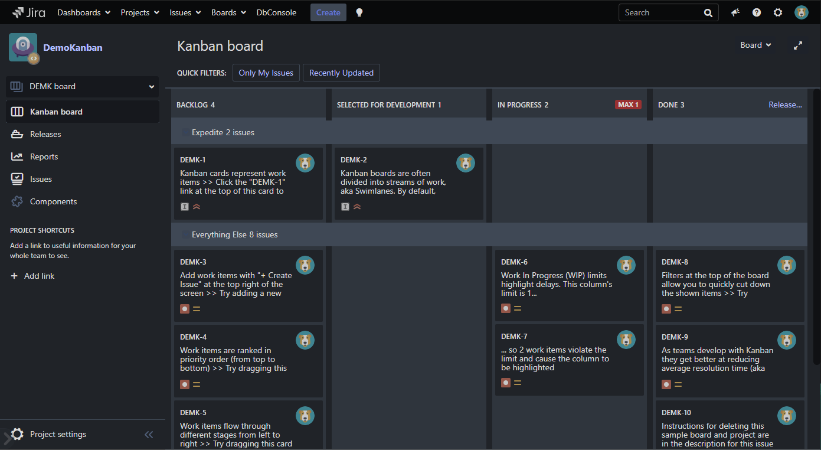Select Kanban board in sidebar
This screenshot has height=450, width=821.
pos(82,112)
